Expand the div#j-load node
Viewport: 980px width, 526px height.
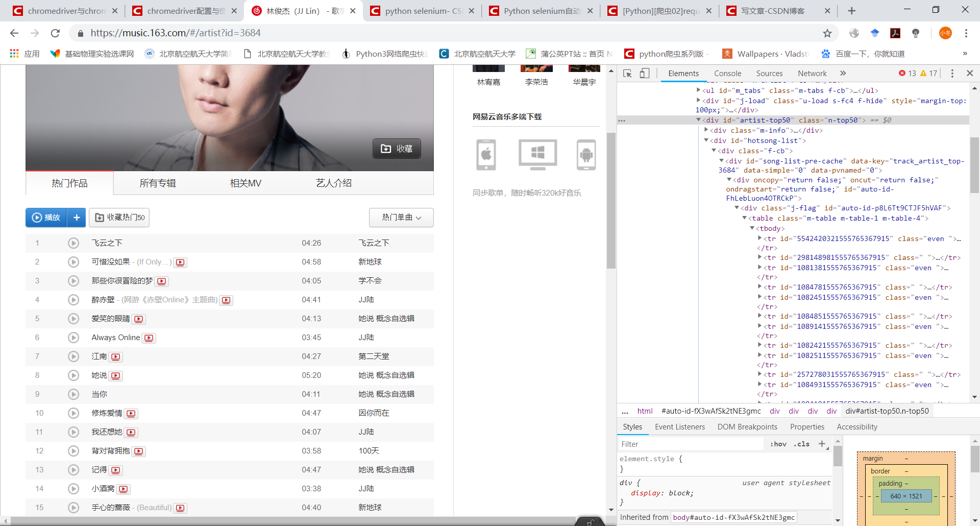coord(698,101)
